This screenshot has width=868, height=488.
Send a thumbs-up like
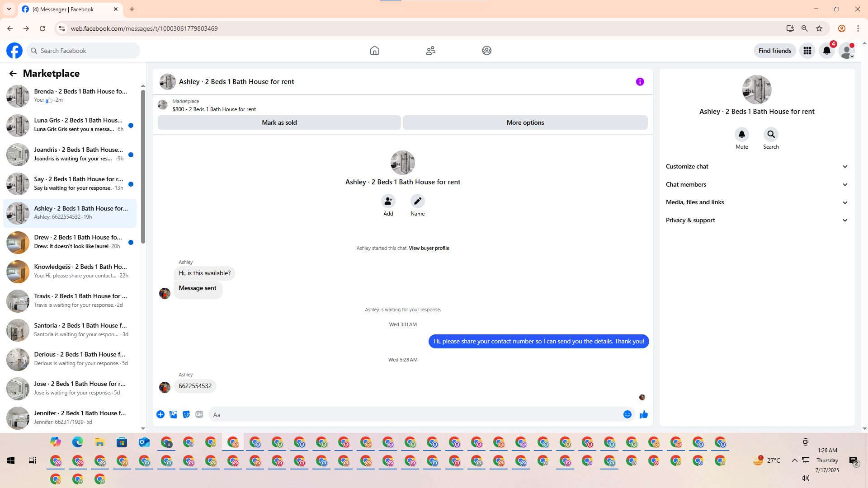click(644, 414)
